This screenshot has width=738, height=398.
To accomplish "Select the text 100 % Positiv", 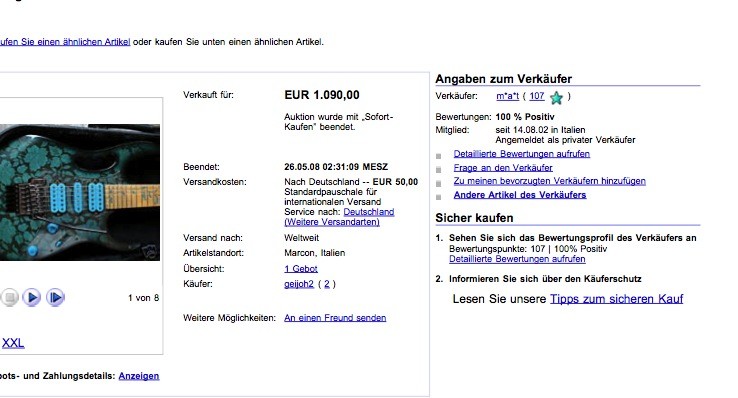I will 525,117.
